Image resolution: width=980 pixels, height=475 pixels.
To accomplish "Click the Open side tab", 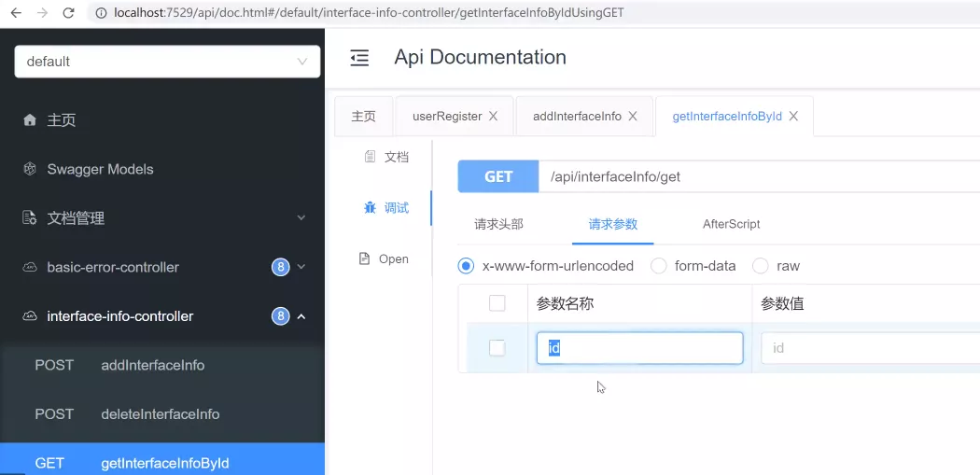I will pos(384,258).
